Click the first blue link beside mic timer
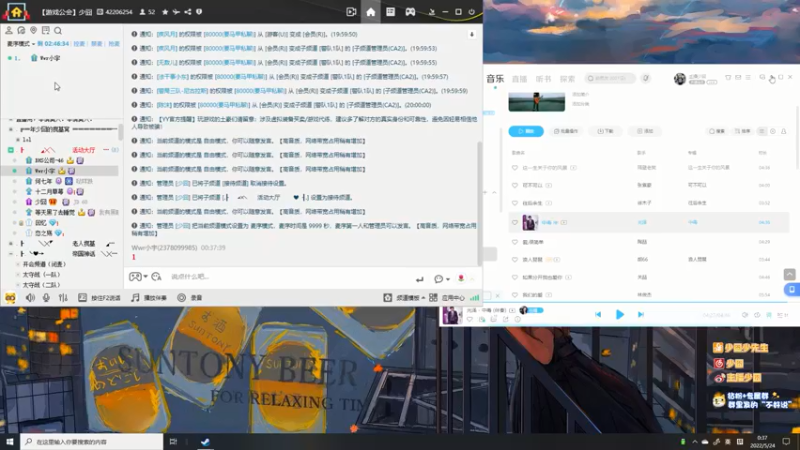 (x=79, y=44)
